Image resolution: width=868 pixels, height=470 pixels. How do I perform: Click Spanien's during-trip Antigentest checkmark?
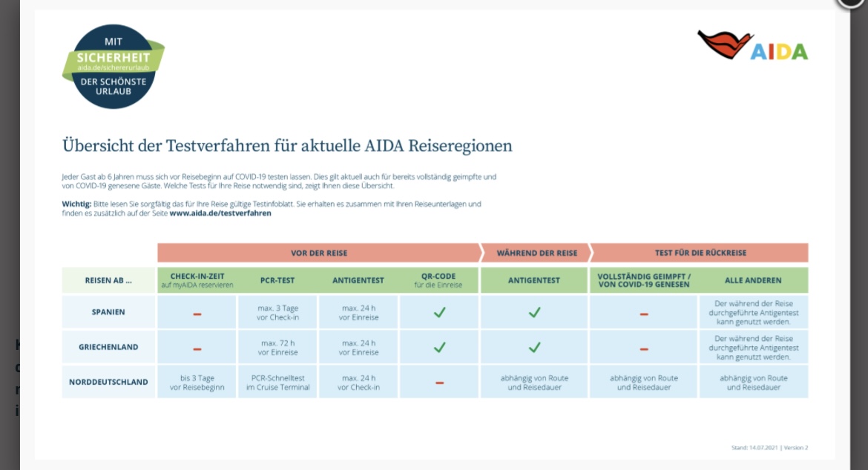pyautogui.click(x=534, y=312)
